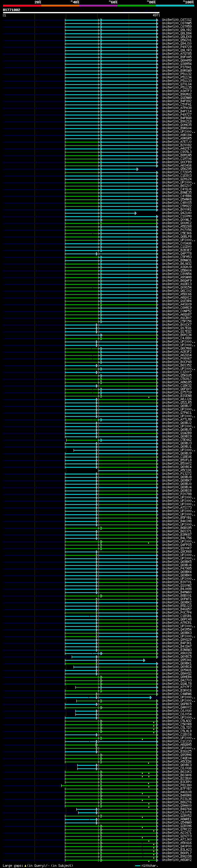Select the UniRef100_Q757S9 label

click(177, 393)
